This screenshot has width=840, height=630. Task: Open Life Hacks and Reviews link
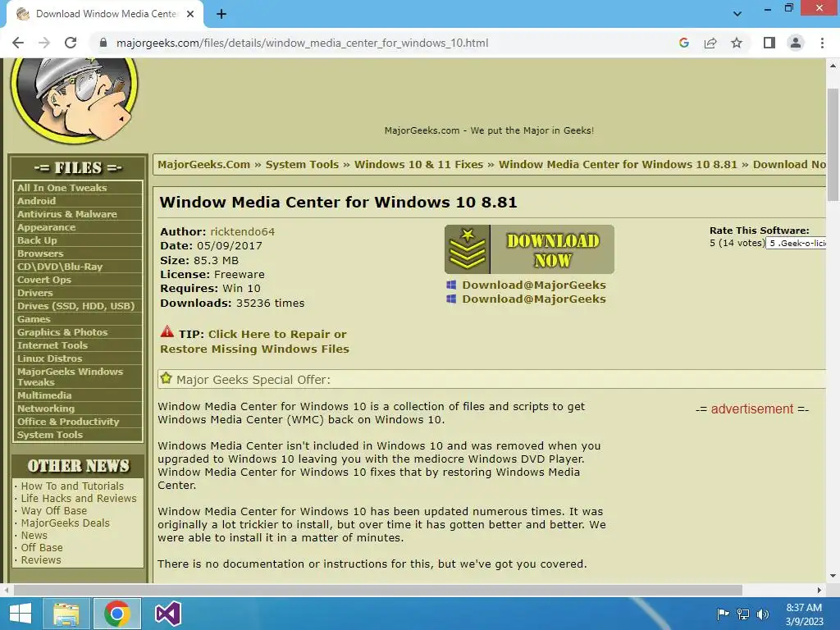(x=79, y=498)
